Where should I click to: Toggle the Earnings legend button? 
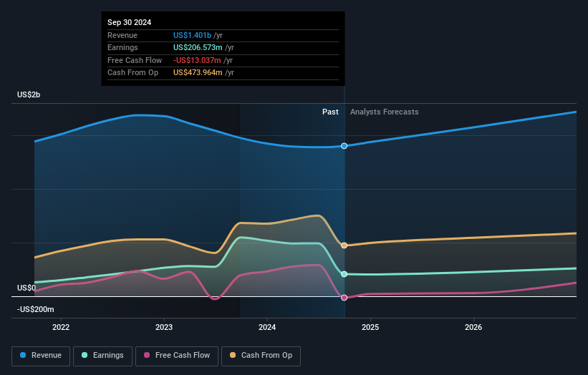102,356
